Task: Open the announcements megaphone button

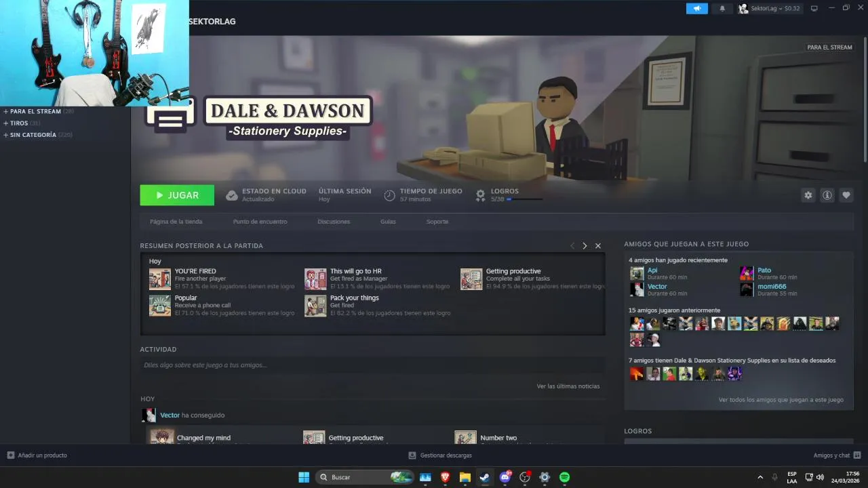Action: (x=696, y=8)
